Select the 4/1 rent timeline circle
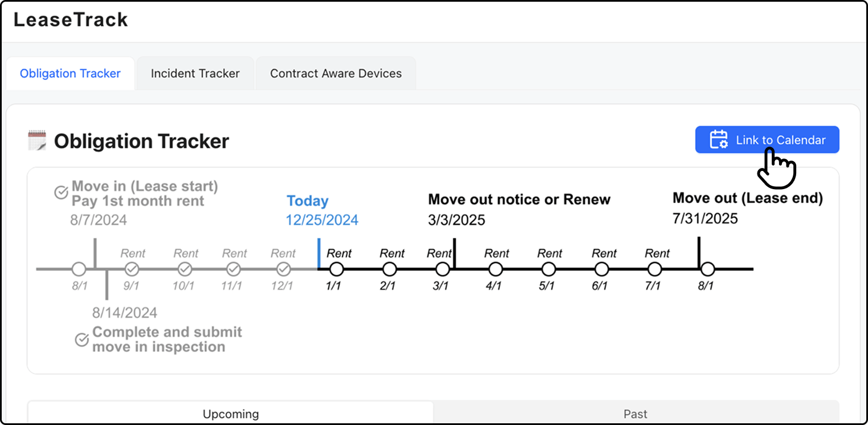Screen dimensions: 868x425 click(496, 269)
